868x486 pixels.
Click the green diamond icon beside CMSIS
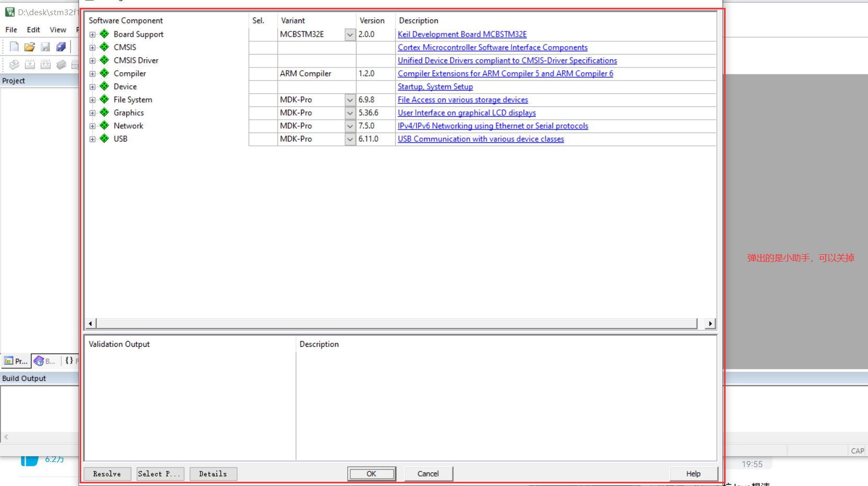click(104, 47)
